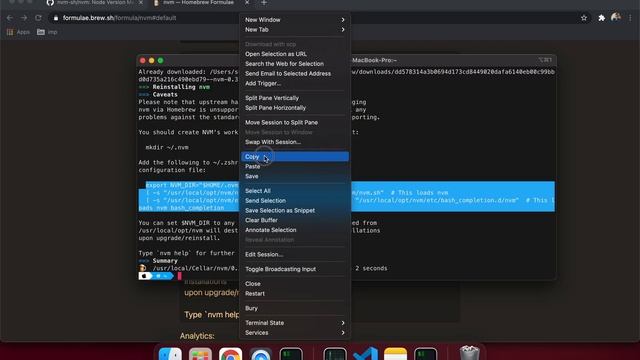Open Google Chrome from the Dock
The width and height of the screenshot is (640, 360).
[230, 354]
